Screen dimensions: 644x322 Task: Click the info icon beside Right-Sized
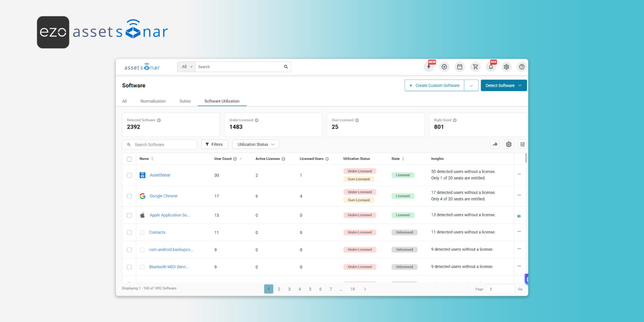(455, 120)
